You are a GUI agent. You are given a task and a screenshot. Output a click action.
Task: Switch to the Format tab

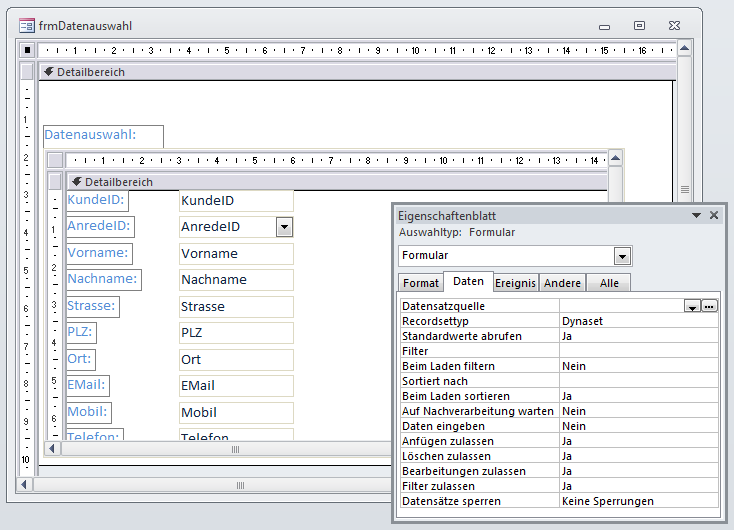420,283
